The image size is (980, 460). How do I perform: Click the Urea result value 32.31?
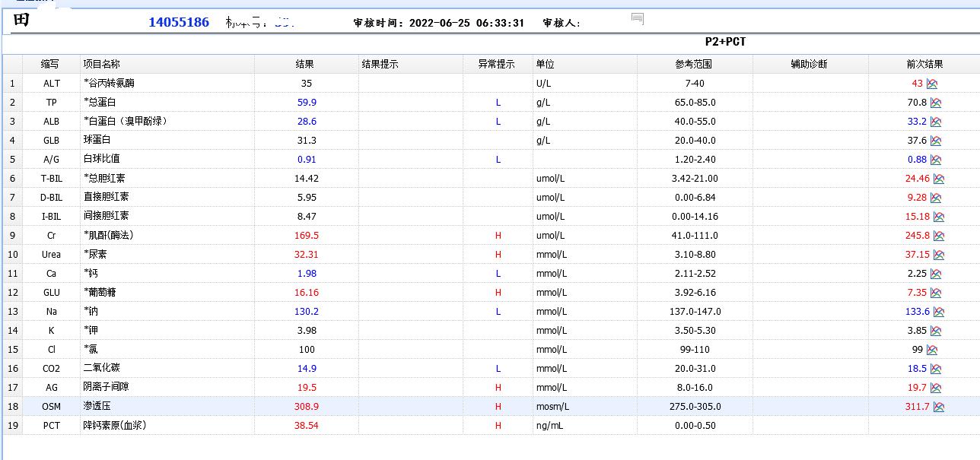coord(307,255)
